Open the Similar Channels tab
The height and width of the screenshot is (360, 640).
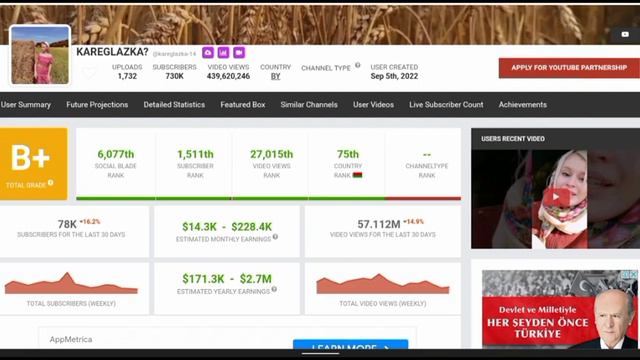coord(309,105)
